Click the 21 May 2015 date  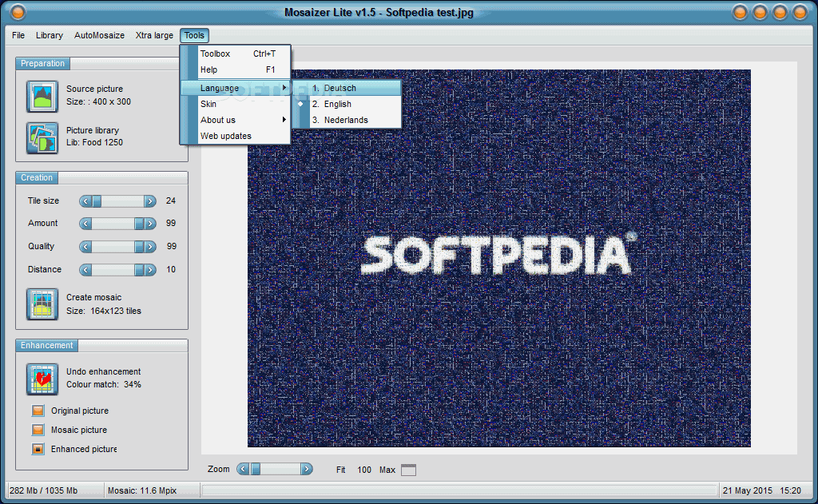tap(747, 490)
